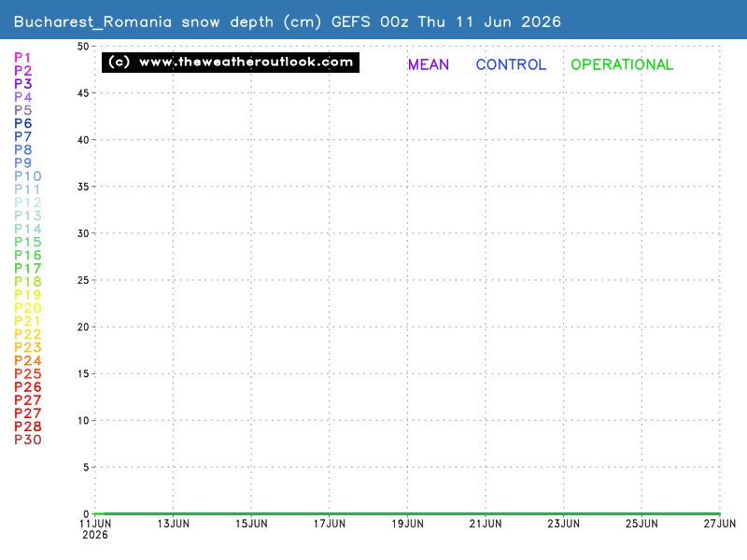Select the P6 ensemble member label
The image size is (747, 560).
coord(22,123)
